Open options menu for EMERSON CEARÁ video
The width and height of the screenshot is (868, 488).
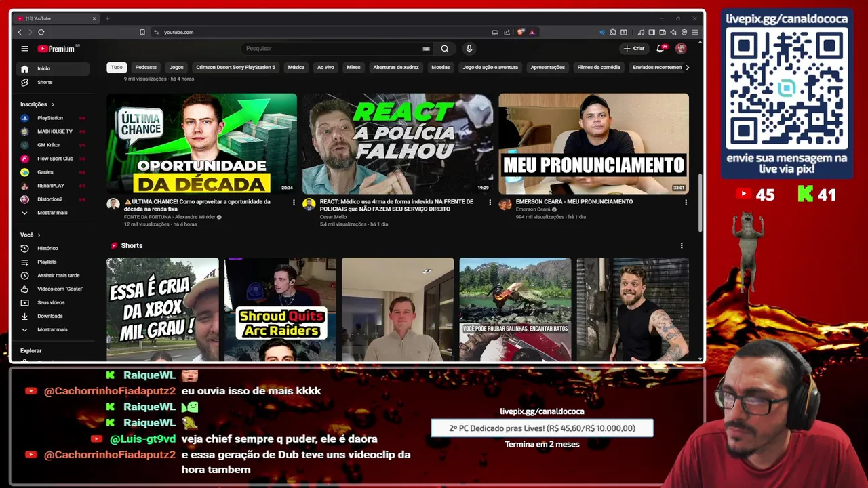[x=686, y=202]
